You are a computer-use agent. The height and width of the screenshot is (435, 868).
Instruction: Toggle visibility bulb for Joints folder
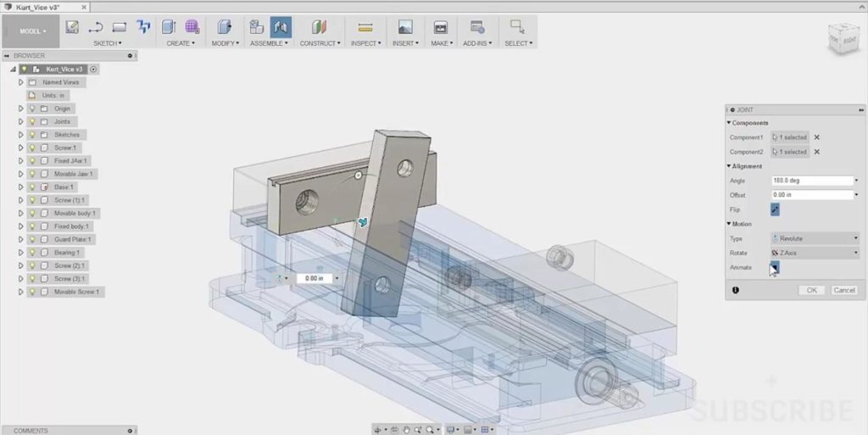32,121
